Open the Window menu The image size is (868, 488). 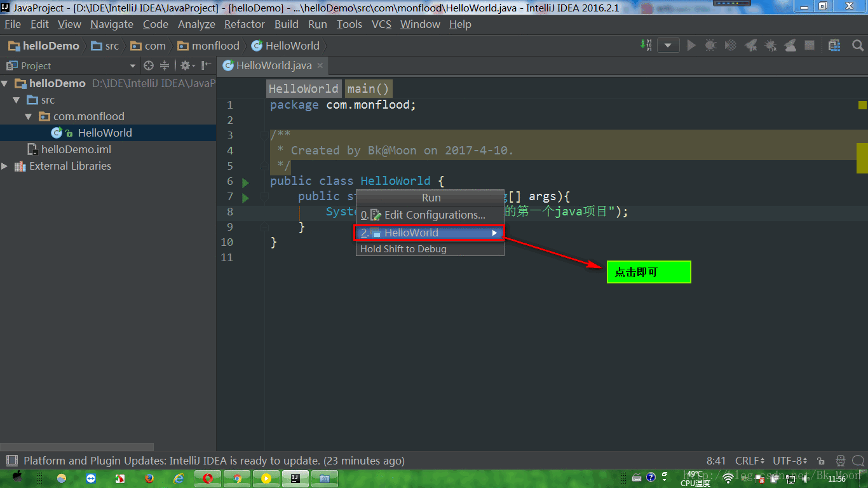point(420,24)
